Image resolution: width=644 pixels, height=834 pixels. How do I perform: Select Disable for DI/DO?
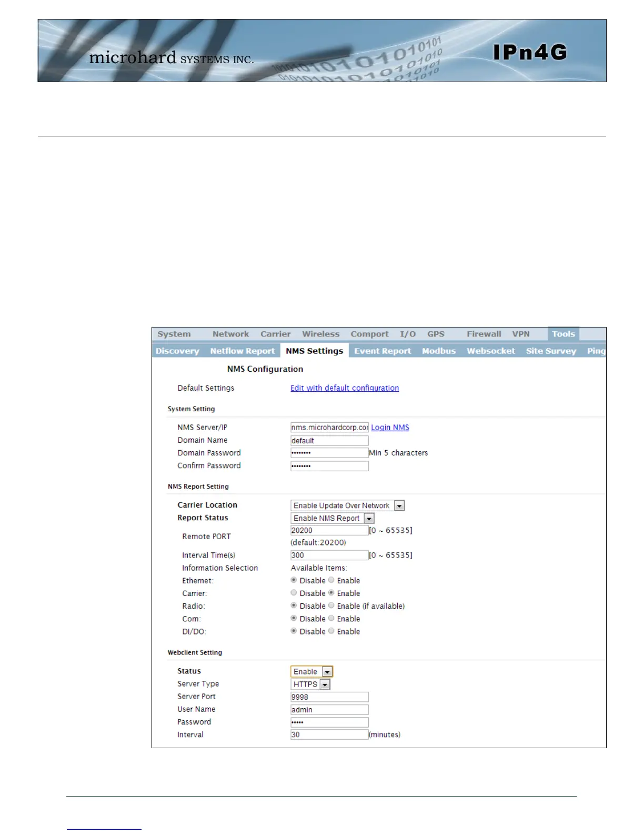tap(294, 631)
